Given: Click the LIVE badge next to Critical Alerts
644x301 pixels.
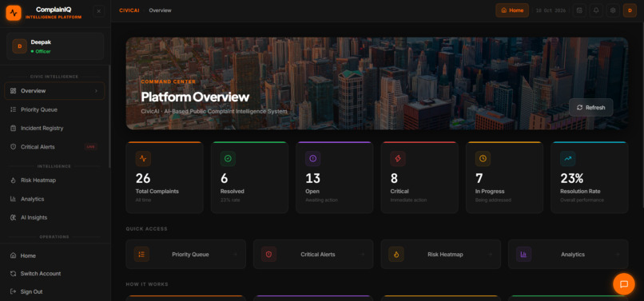Looking at the screenshot, I should pyautogui.click(x=91, y=147).
